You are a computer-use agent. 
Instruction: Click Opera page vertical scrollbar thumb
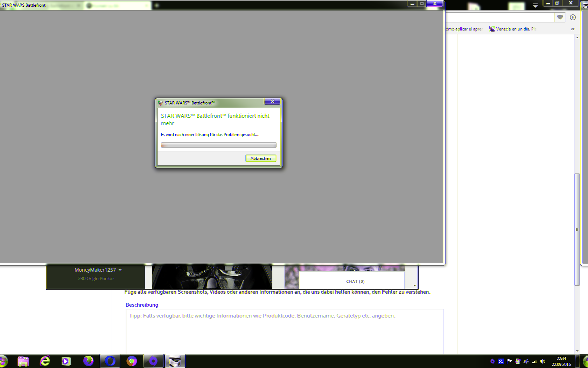(577, 230)
